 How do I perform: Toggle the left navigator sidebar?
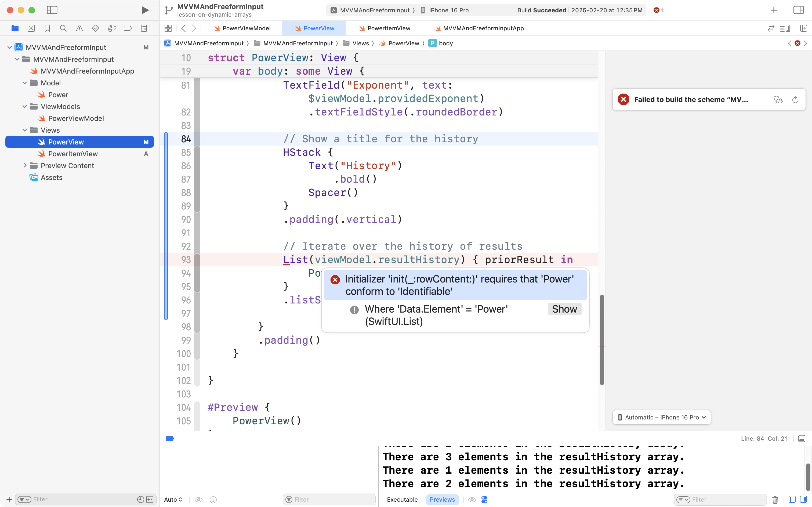(52, 10)
